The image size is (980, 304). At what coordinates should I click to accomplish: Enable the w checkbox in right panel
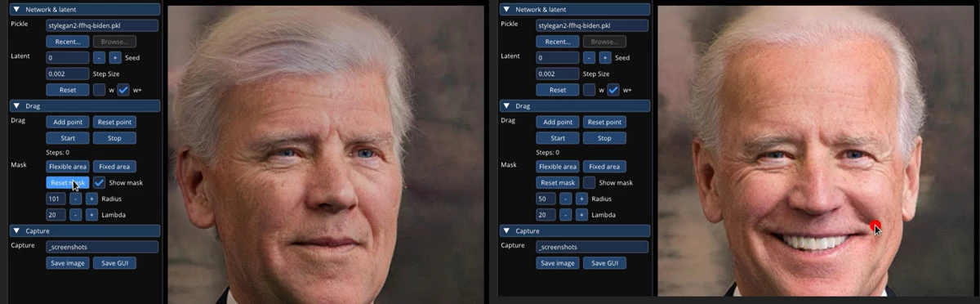click(589, 90)
